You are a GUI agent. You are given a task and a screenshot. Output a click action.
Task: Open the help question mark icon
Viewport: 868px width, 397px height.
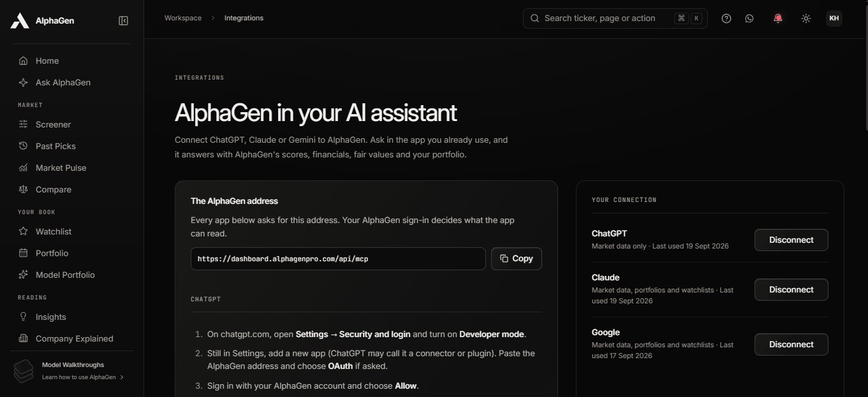[x=726, y=18]
